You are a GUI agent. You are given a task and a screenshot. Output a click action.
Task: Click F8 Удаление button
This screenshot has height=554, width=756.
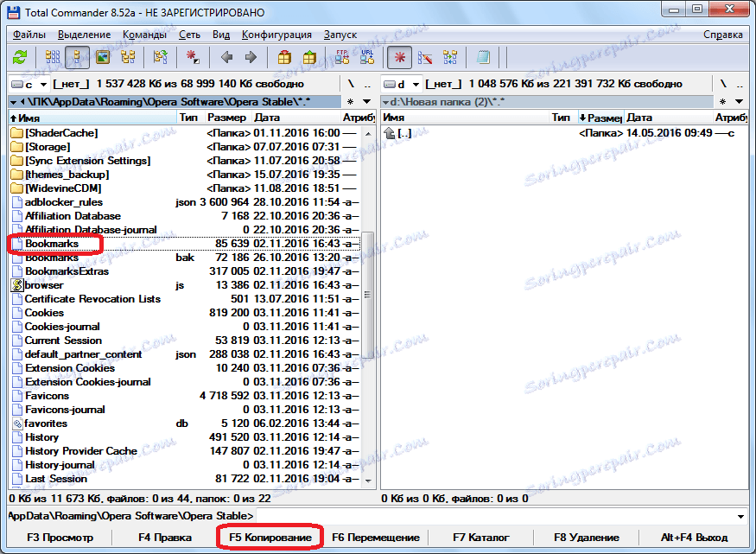tap(587, 537)
